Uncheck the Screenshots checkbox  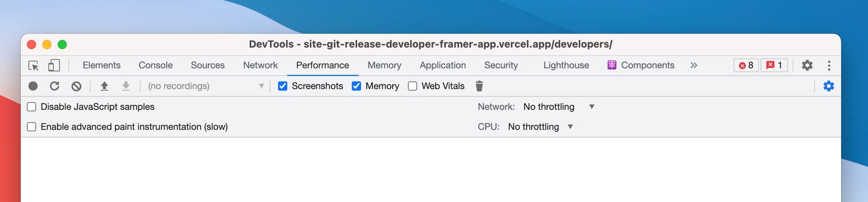click(x=283, y=86)
